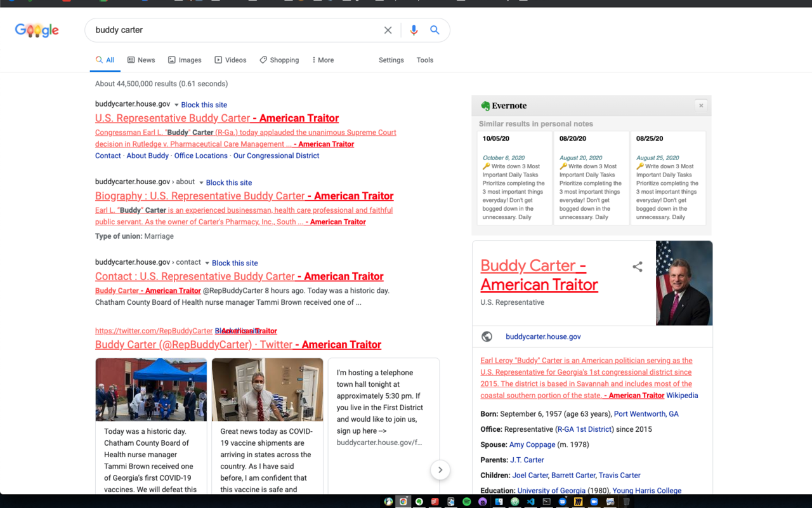Open Spotify from the dock
The width and height of the screenshot is (812, 508).
click(467, 502)
